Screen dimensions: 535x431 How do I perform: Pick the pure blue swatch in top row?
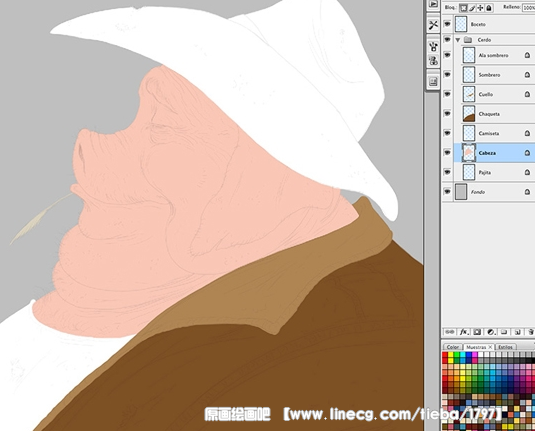(x=469, y=355)
